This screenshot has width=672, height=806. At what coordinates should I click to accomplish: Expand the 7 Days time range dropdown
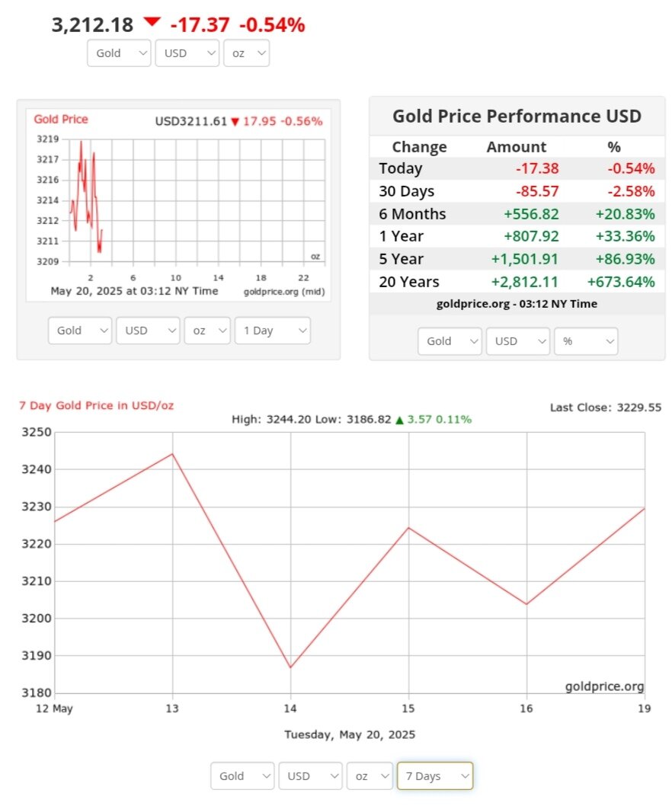pos(434,776)
